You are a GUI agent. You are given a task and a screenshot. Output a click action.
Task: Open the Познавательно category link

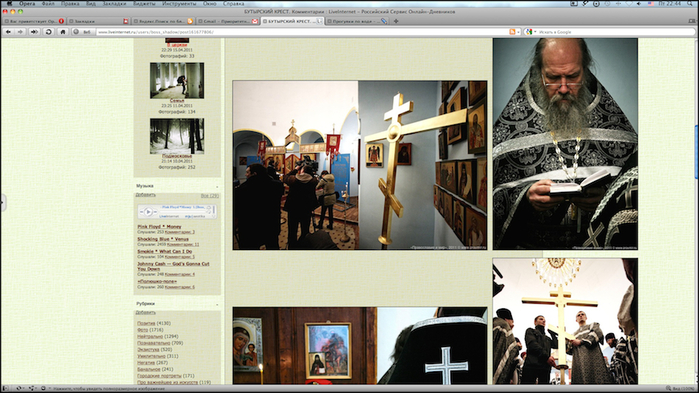coord(153,344)
